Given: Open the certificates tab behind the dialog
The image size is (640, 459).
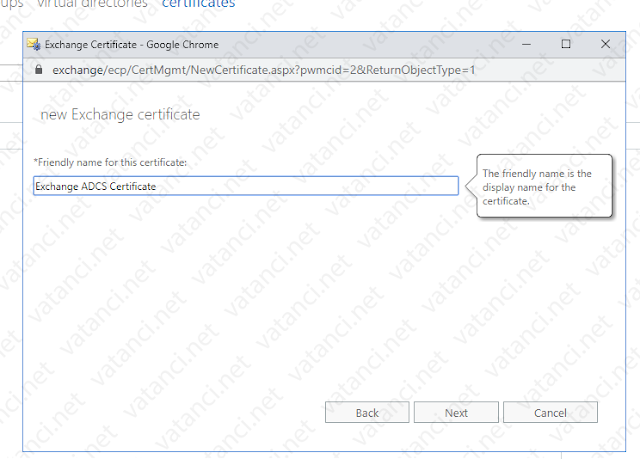Looking at the screenshot, I should coord(198,4).
